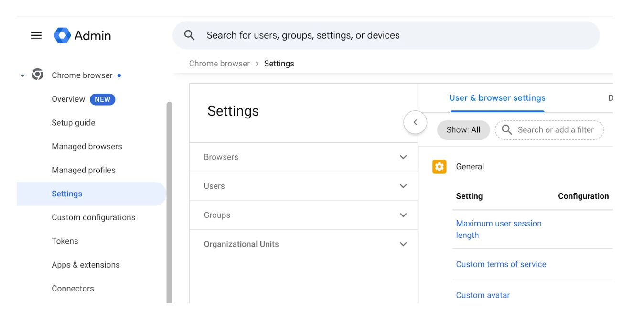Open Managed browsers in sidebar
Image resolution: width=644 pixels, height=323 pixels.
(87, 146)
